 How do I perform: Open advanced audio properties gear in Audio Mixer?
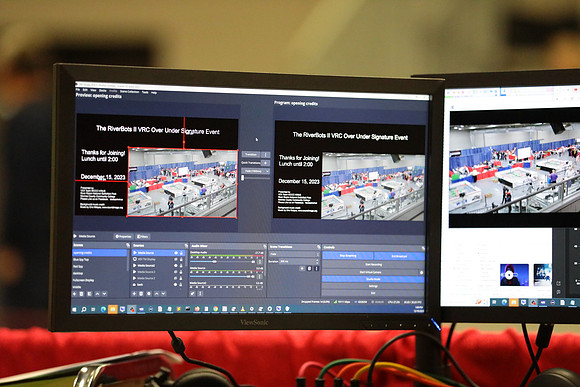coord(193,294)
